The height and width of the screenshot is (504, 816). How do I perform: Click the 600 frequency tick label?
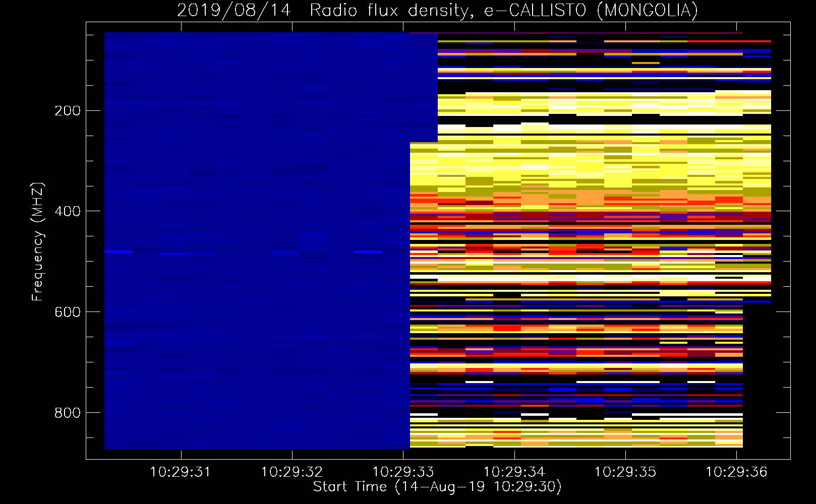68,312
